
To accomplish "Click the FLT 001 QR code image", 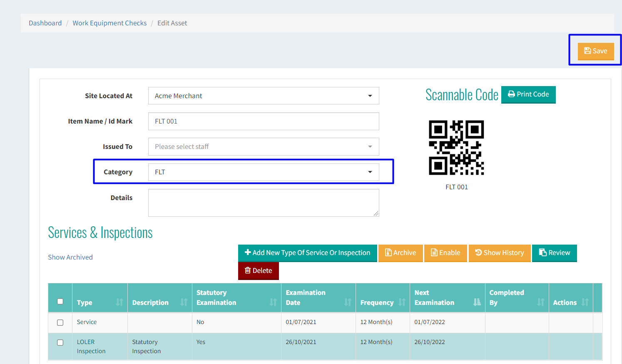I will [x=456, y=148].
